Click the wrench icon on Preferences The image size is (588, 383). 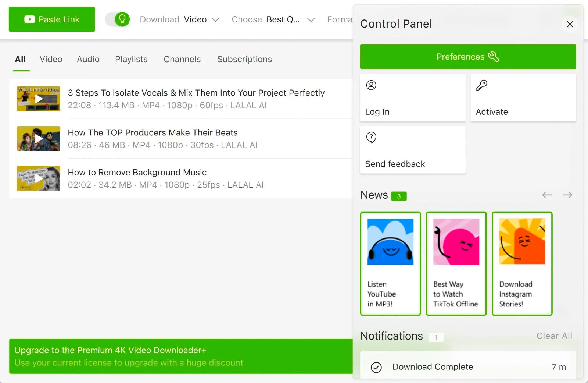494,56
